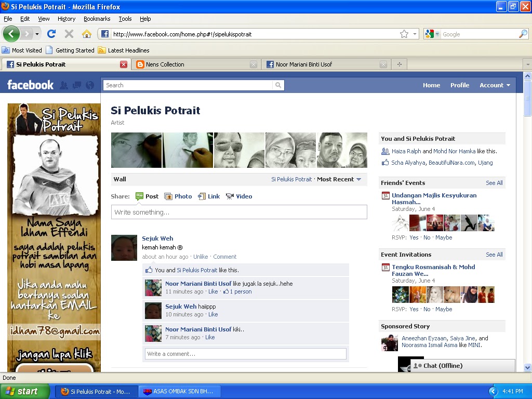Open Facebook messages icon

77,85
